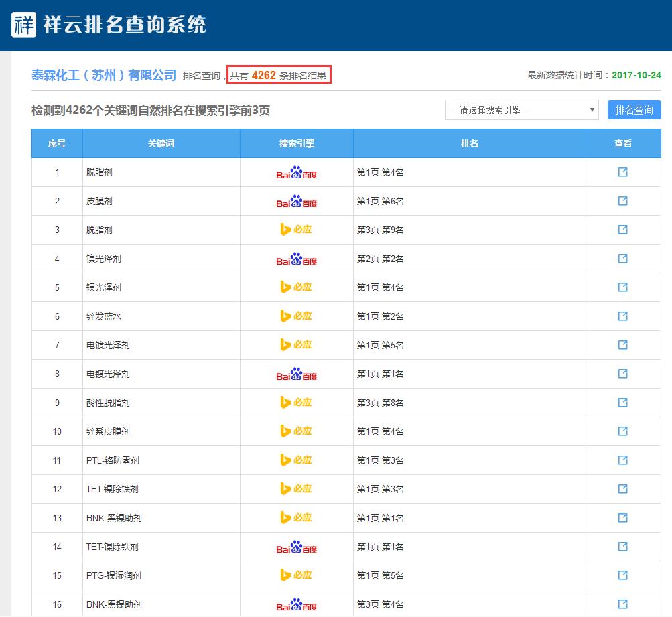The width and height of the screenshot is (672, 617).
Task: Click ranking 第2页 第2名
Action: pyautogui.click(x=380, y=259)
